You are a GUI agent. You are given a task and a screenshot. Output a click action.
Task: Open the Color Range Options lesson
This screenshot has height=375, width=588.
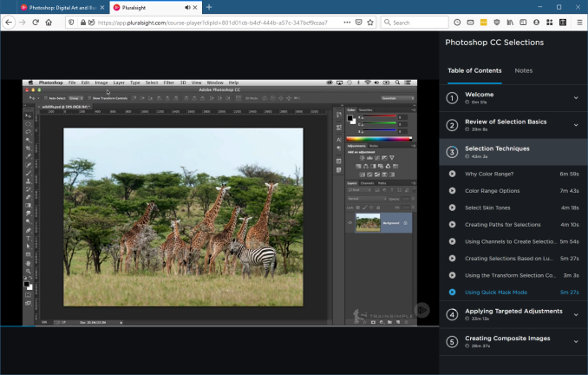coord(492,191)
